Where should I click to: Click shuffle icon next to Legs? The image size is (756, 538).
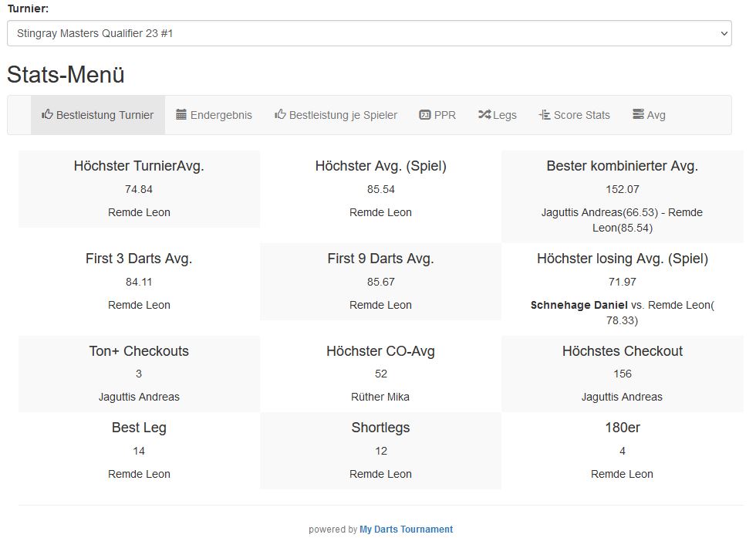point(484,115)
